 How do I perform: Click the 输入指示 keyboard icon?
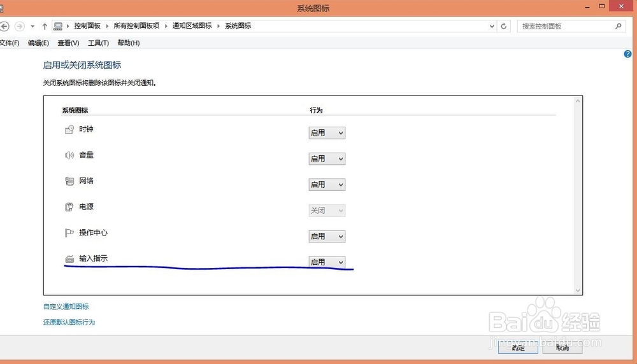pos(69,259)
